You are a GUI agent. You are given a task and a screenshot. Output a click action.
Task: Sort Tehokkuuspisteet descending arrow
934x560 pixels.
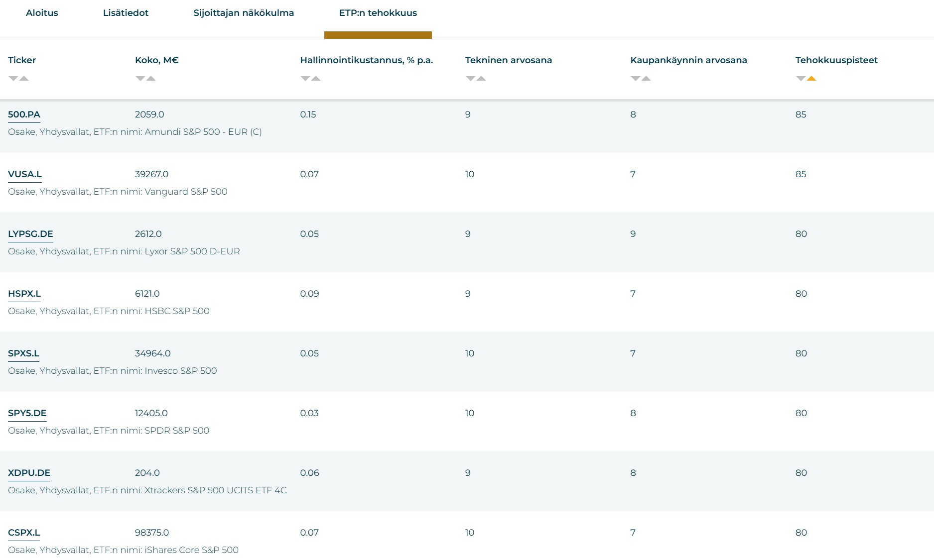pyautogui.click(x=801, y=79)
